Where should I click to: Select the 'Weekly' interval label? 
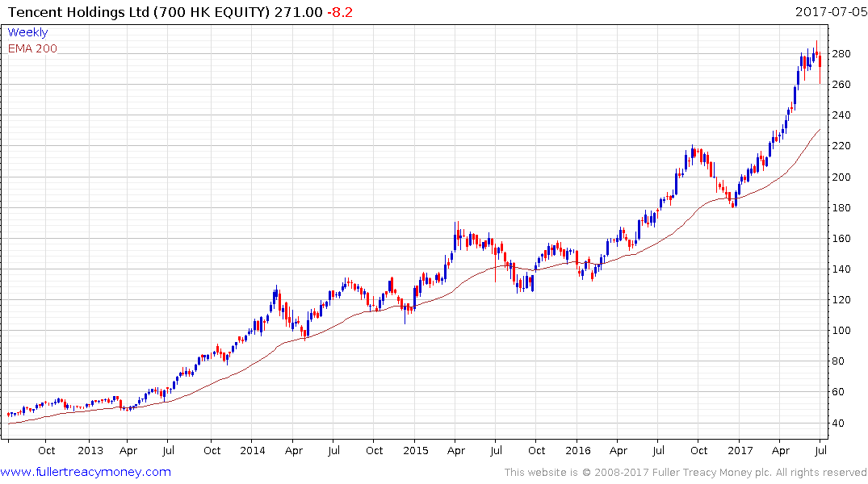point(27,32)
